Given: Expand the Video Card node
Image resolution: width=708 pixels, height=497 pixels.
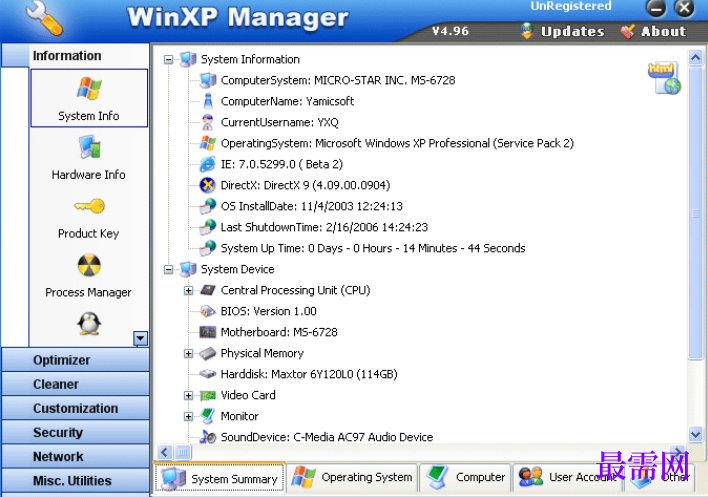Looking at the screenshot, I should pyautogui.click(x=188, y=395).
